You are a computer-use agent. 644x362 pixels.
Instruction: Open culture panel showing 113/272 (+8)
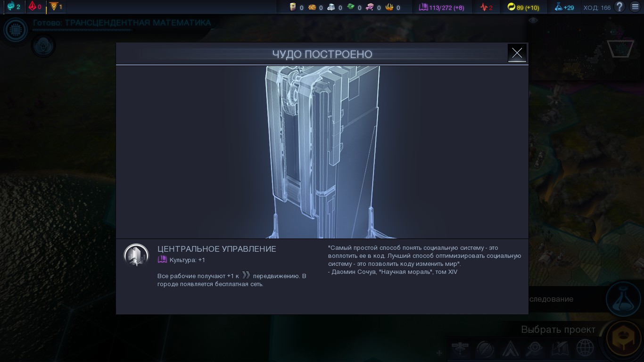(442, 7)
